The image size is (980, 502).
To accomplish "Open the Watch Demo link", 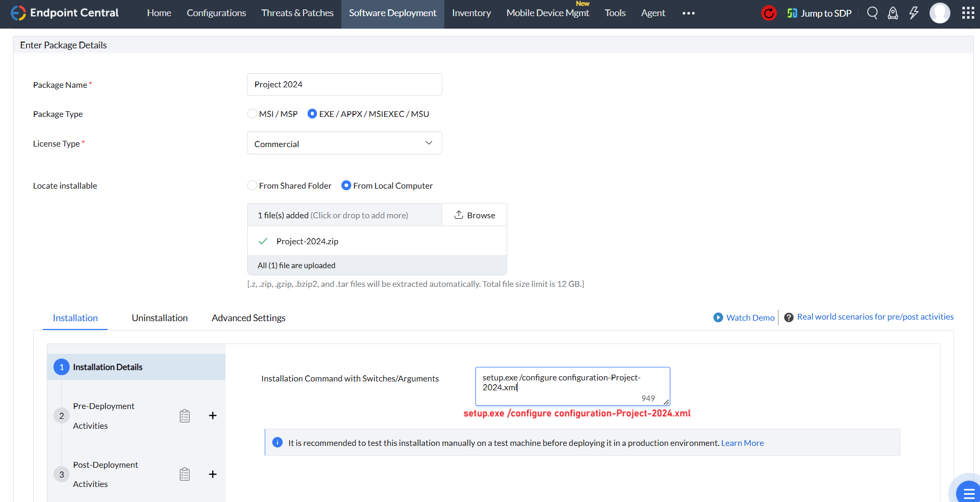I will [x=744, y=318].
